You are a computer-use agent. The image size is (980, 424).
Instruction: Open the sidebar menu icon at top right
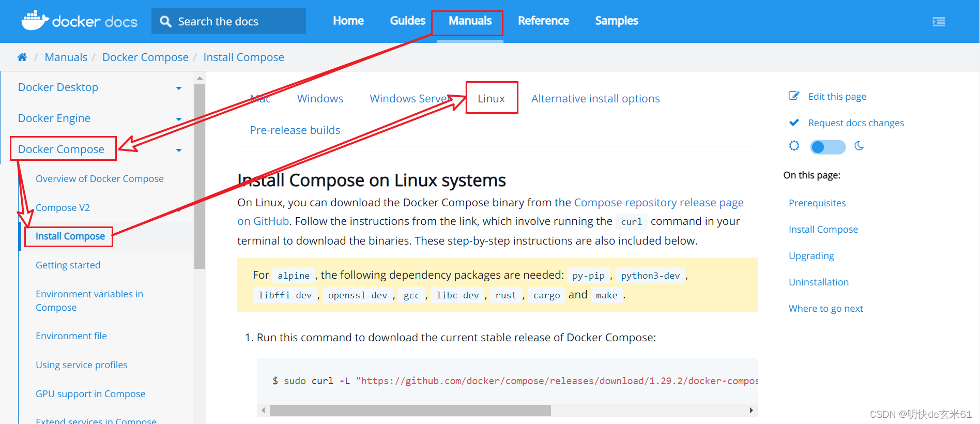(x=939, y=22)
